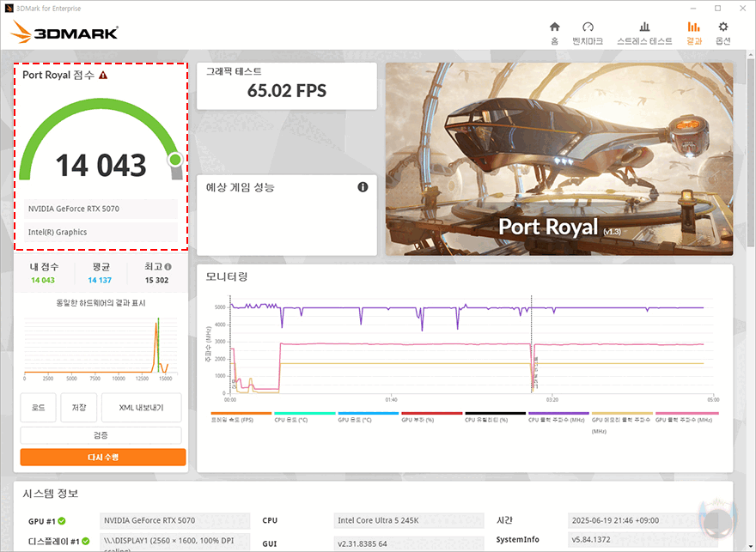Click the orange 다시 수행 button
756x552 pixels.
[103, 457]
